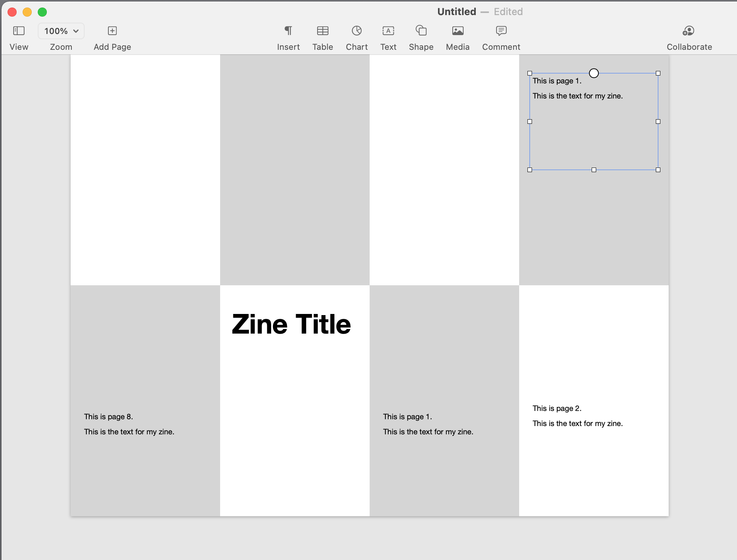Select the center page 1 text box
Screen dimensions: 737x560
pyautogui.click(x=428, y=424)
